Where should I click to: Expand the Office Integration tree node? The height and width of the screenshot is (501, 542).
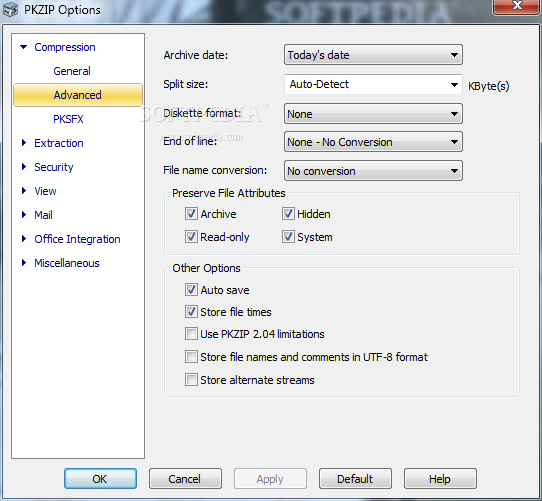(x=24, y=239)
